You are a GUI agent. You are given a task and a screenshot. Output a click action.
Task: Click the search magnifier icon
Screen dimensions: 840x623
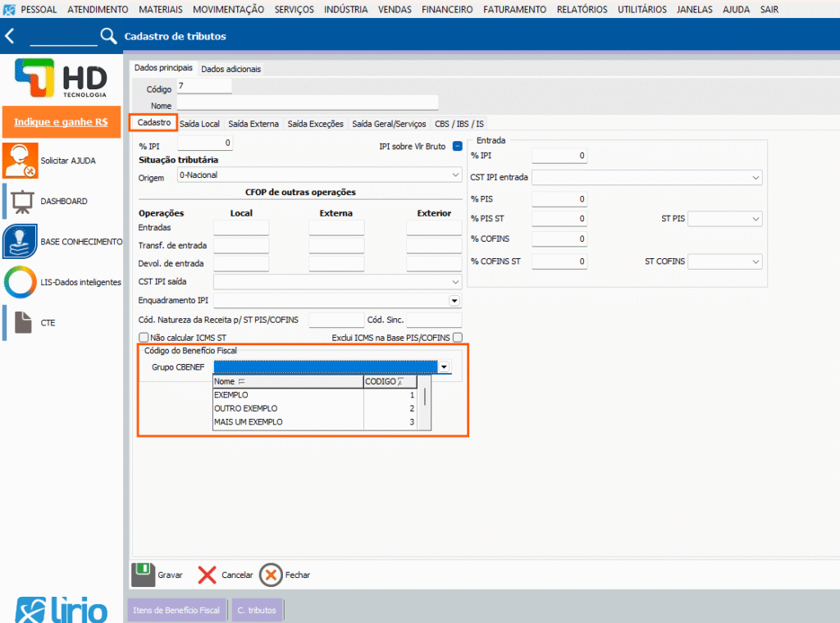tap(108, 36)
